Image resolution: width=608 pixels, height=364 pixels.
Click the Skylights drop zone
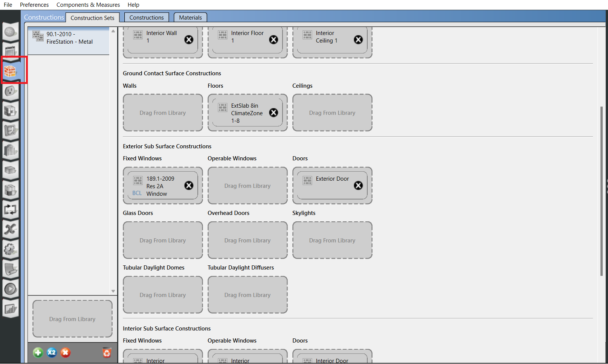tap(332, 240)
